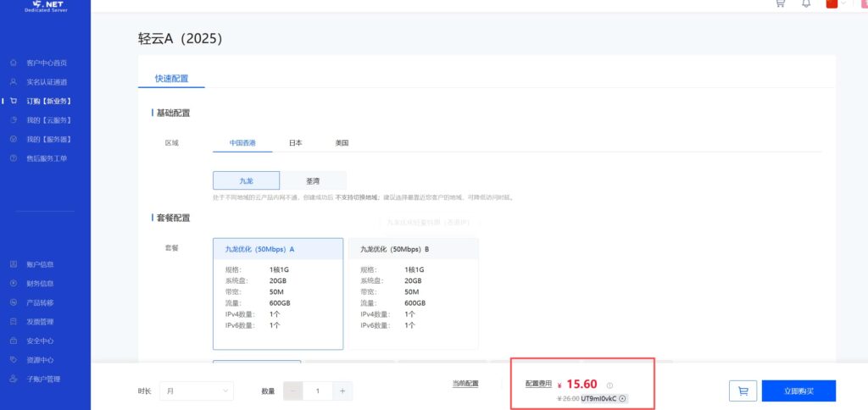The height and width of the screenshot is (410, 868).
Task: Select the 九龙优化 (50Mbps) A package card
Action: [x=278, y=292]
